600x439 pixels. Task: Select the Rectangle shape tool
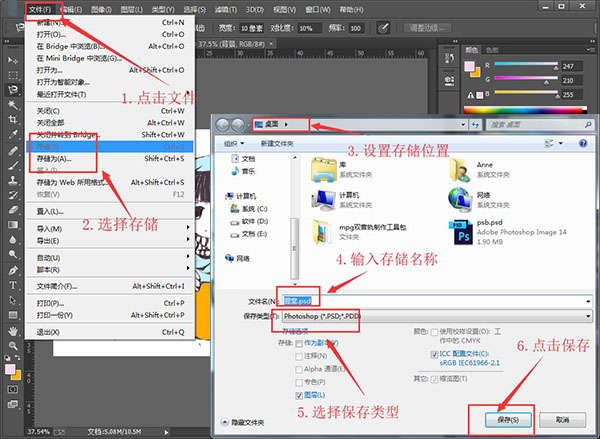click(13, 315)
